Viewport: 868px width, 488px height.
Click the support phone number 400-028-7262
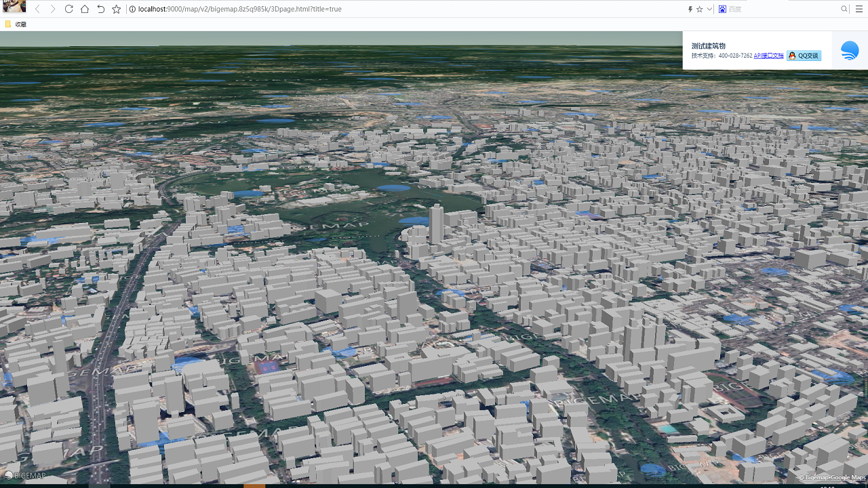(736, 56)
